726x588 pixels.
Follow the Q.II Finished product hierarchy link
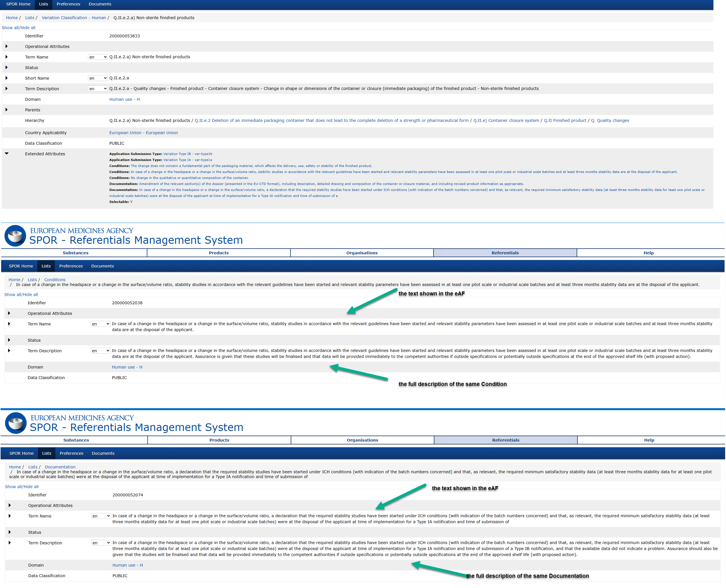click(x=565, y=120)
